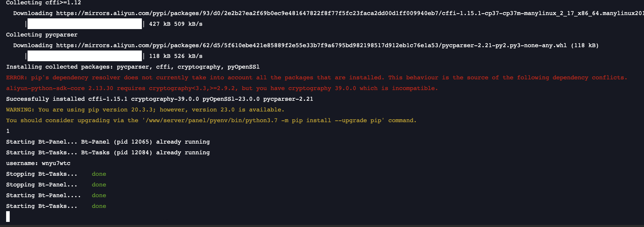
Task: Click the username wnyu7wtc text
Action: click(x=56, y=163)
